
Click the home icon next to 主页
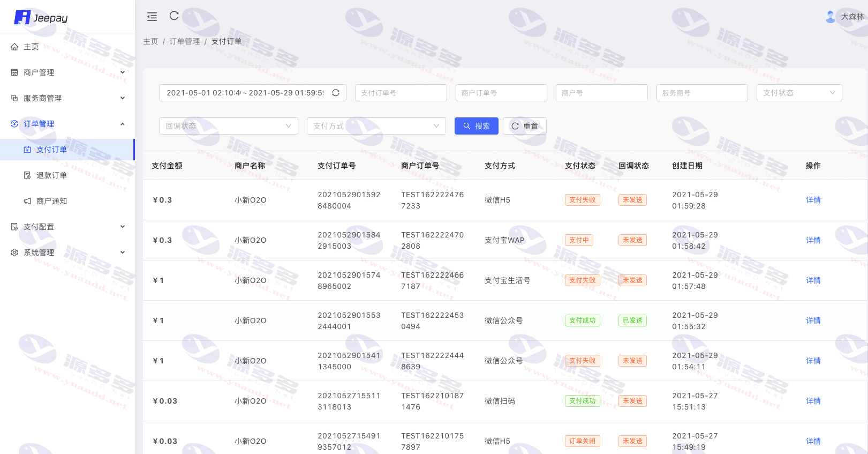click(14, 47)
